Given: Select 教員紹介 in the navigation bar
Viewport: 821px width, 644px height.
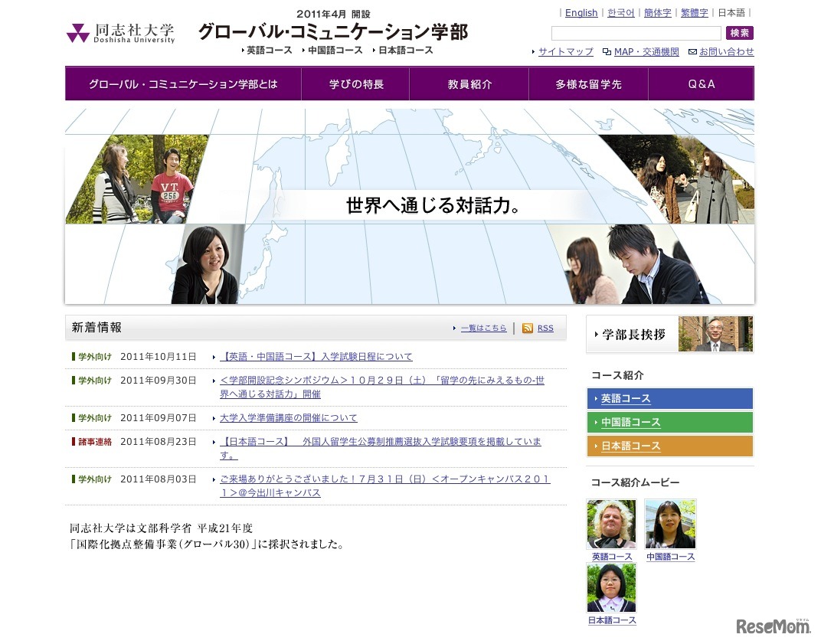Looking at the screenshot, I should tap(469, 84).
